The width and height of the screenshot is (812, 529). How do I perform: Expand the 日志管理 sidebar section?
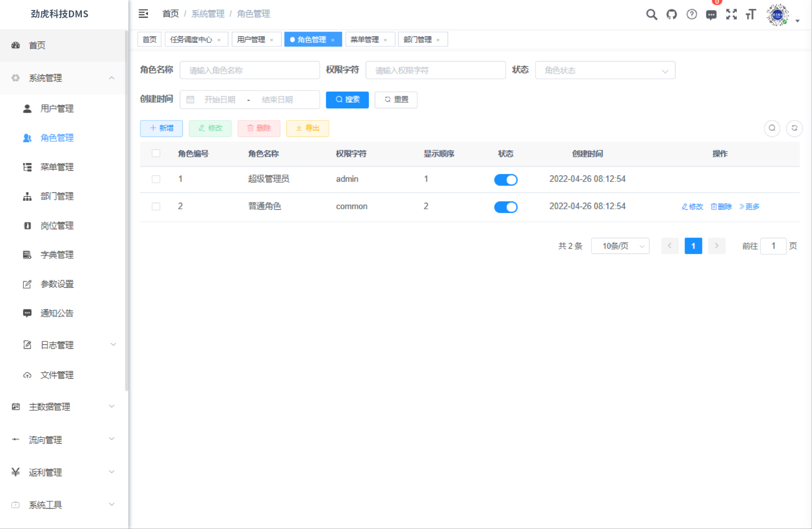click(x=56, y=345)
